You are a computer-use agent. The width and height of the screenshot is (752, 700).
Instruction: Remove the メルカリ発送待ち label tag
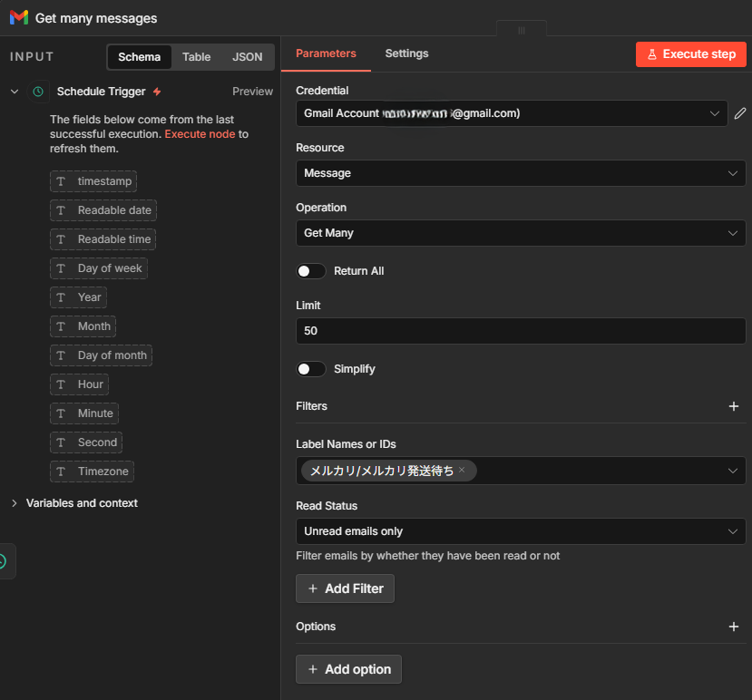point(462,470)
